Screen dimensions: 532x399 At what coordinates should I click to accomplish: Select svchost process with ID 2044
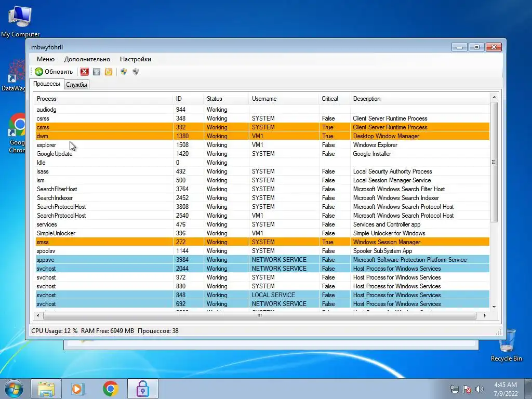click(262, 269)
